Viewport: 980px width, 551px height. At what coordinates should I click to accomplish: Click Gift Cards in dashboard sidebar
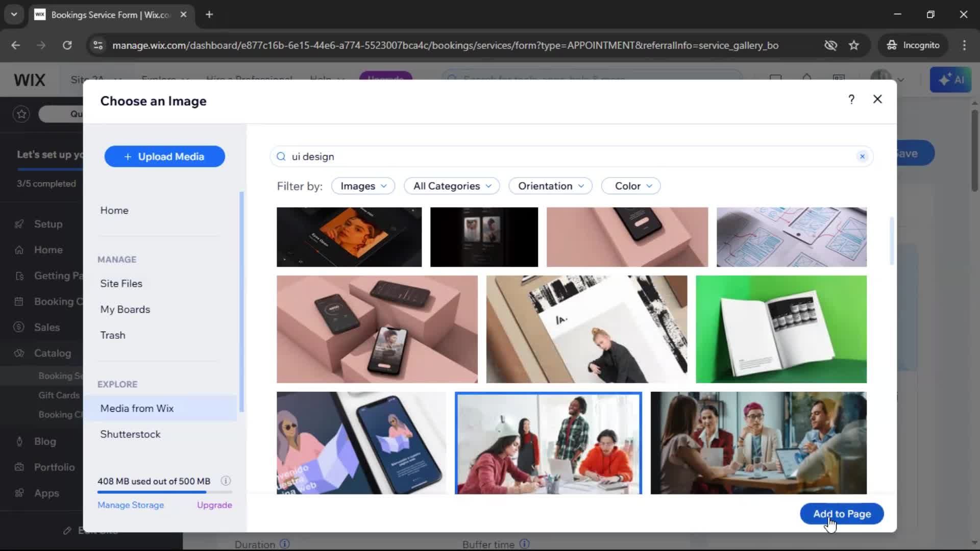click(59, 395)
